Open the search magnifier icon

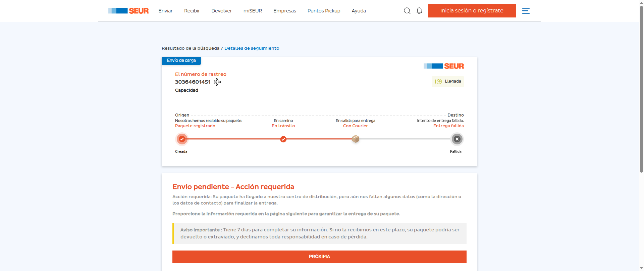[x=407, y=11]
